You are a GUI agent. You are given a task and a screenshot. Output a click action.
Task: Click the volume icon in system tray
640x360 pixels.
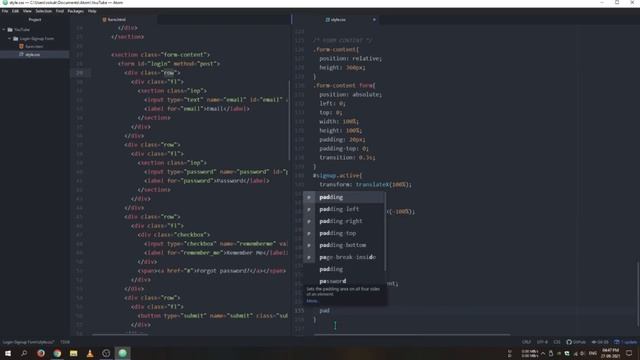(x=582, y=353)
